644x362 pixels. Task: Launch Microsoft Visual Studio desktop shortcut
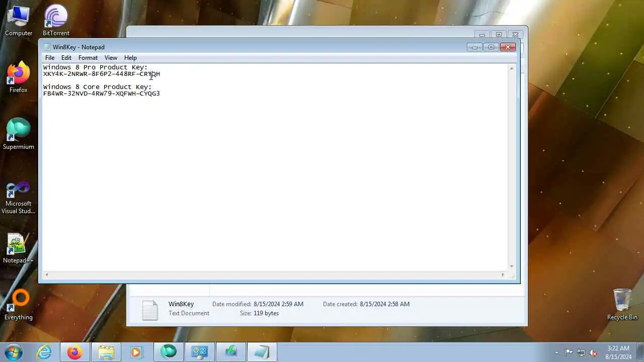coord(19,198)
